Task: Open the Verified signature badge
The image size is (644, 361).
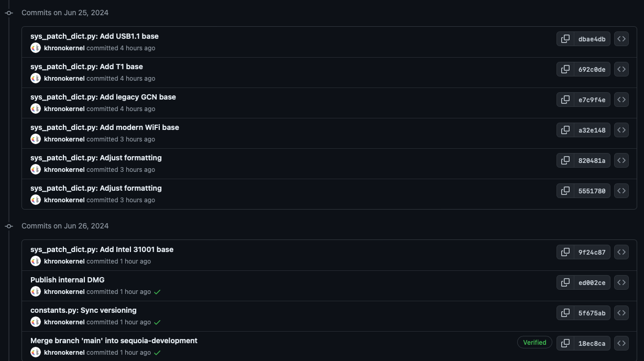Action: tap(534, 343)
